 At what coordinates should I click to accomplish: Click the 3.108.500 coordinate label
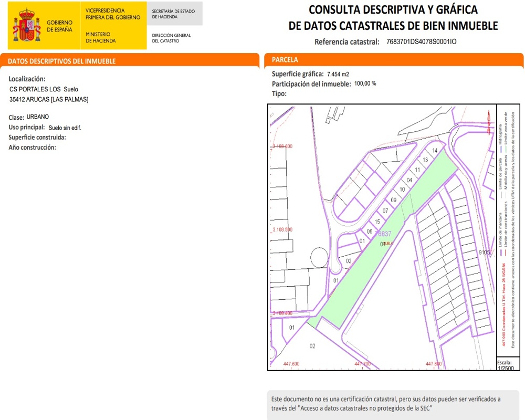(x=282, y=230)
